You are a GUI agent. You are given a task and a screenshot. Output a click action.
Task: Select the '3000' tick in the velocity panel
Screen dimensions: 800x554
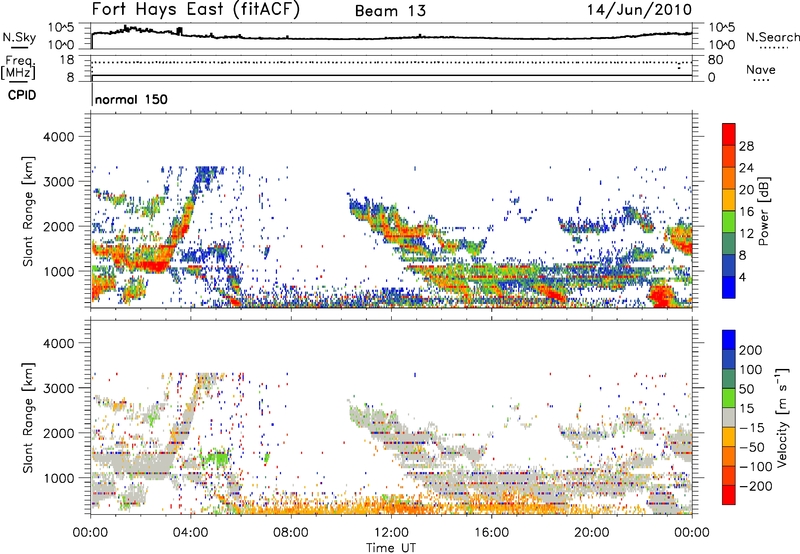[x=59, y=388]
